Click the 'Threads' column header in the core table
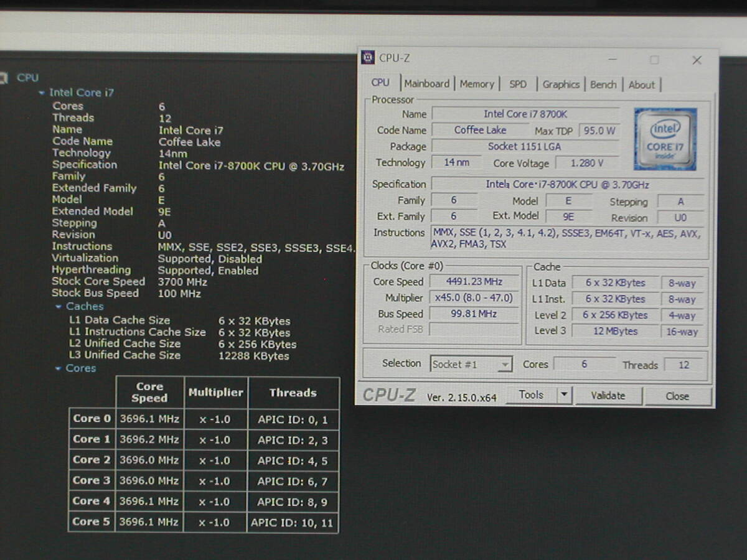This screenshot has width=747, height=560. click(x=293, y=393)
